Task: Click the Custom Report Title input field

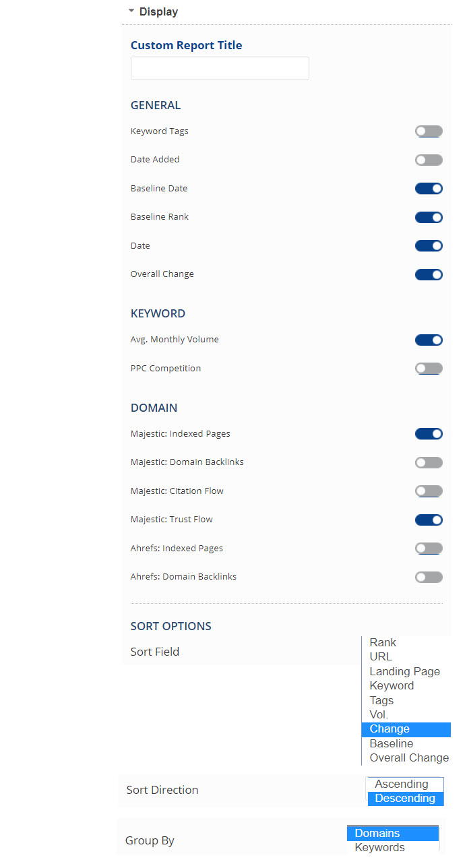Action: click(220, 69)
